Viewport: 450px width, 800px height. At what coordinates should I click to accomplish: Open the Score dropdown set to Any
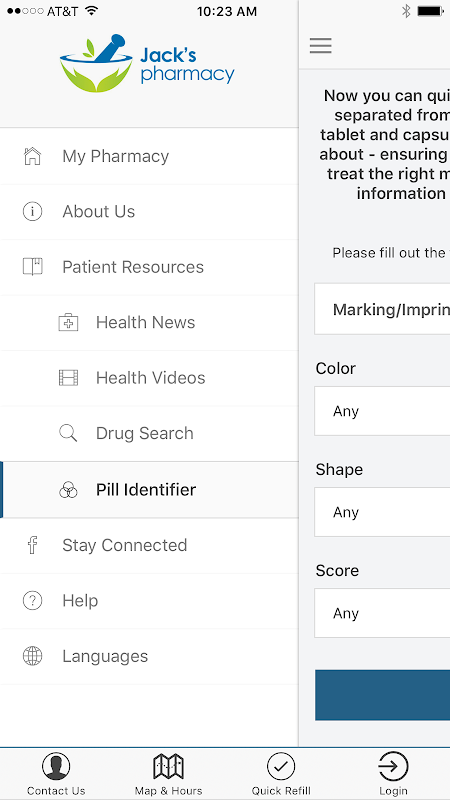point(382,613)
